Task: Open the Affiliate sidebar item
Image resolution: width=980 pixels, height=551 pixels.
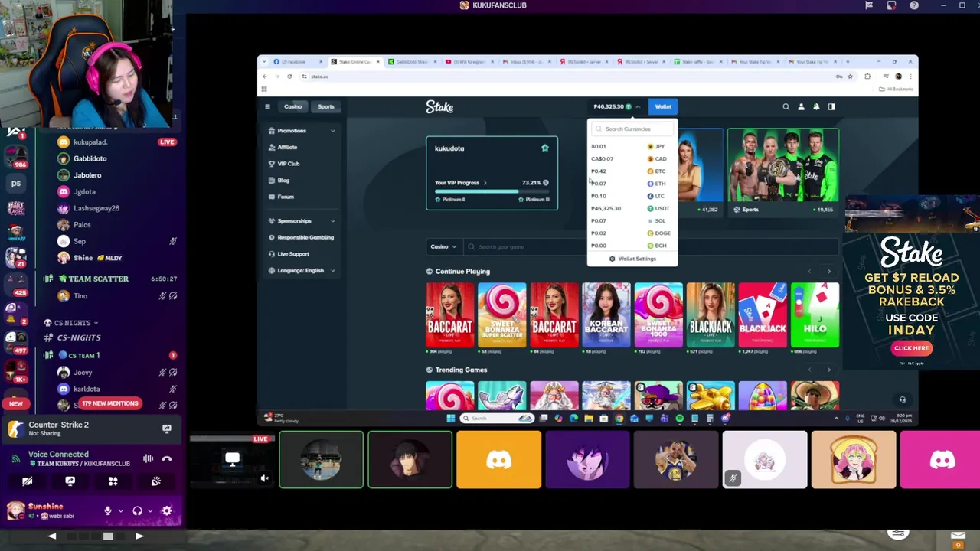Action: 287,148
